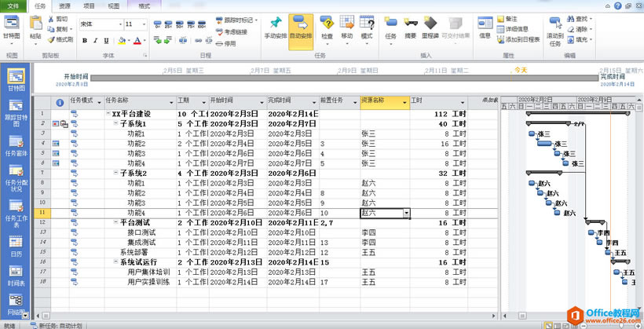The height and width of the screenshot is (329, 644).
Task: Toggle Italic formatting in font group
Action: [x=96, y=40]
